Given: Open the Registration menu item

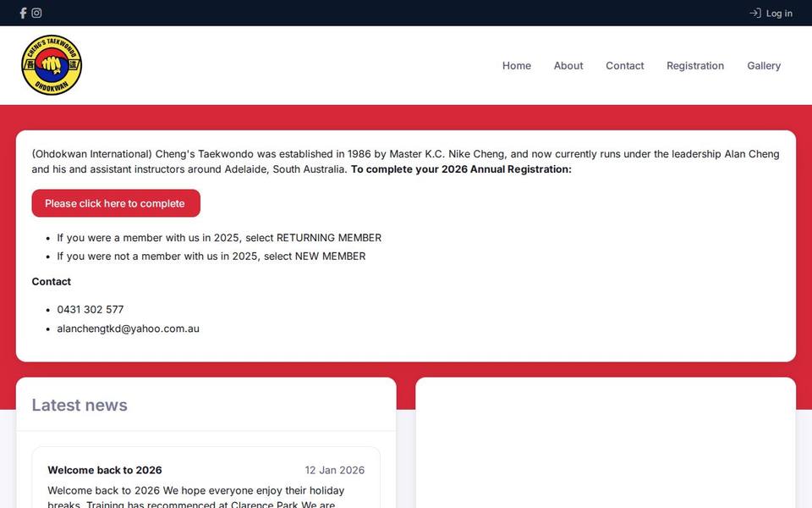Looking at the screenshot, I should click(695, 66).
